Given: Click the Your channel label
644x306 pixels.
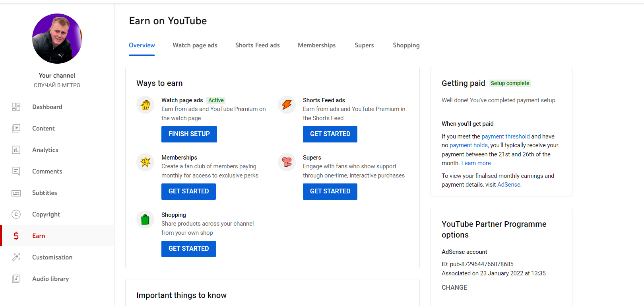Looking at the screenshot, I should 57,76.
